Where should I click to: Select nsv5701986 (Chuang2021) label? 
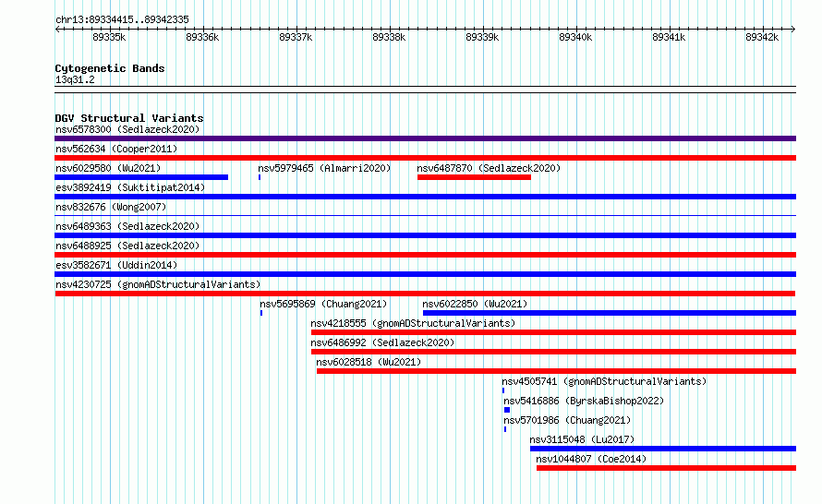click(567, 420)
